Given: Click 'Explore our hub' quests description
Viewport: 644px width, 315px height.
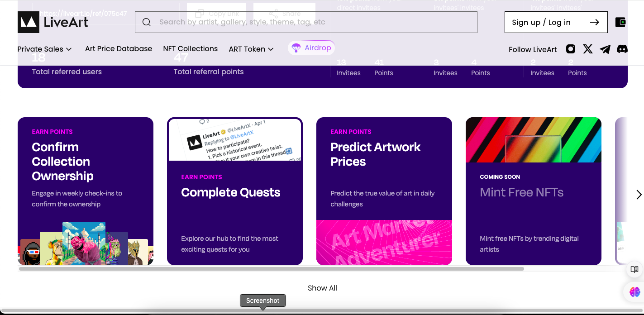Looking at the screenshot, I should point(229,244).
